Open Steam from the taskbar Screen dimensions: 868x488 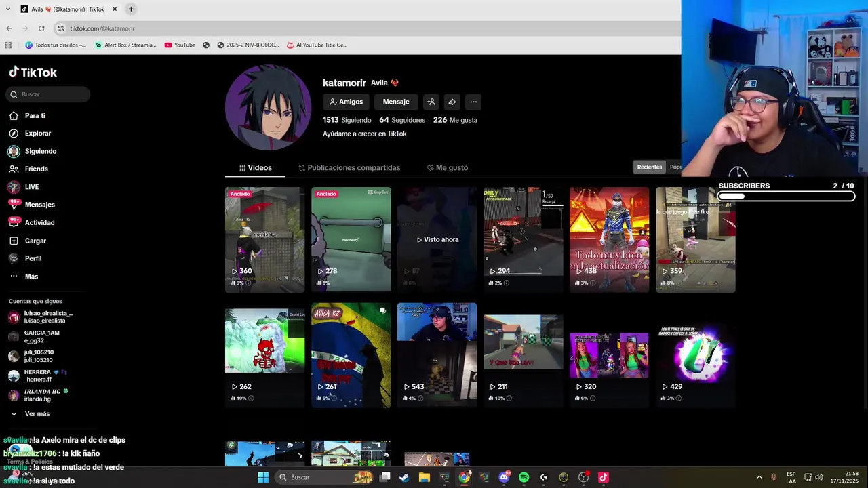tap(404, 477)
